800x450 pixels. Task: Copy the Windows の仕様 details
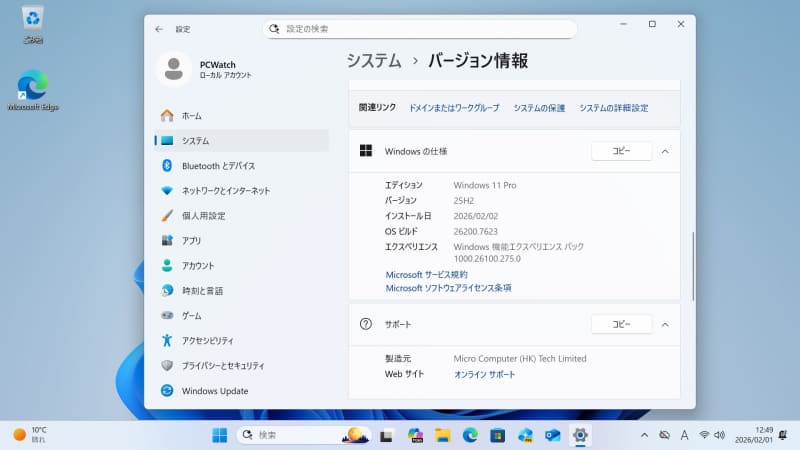pos(621,151)
